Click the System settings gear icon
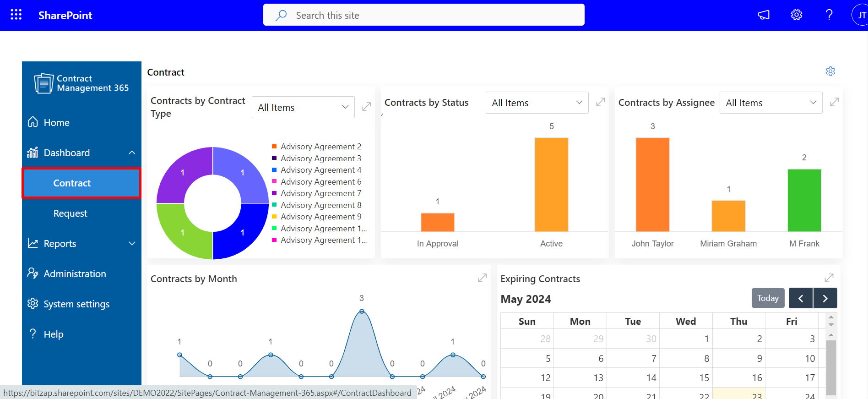 pyautogui.click(x=33, y=303)
